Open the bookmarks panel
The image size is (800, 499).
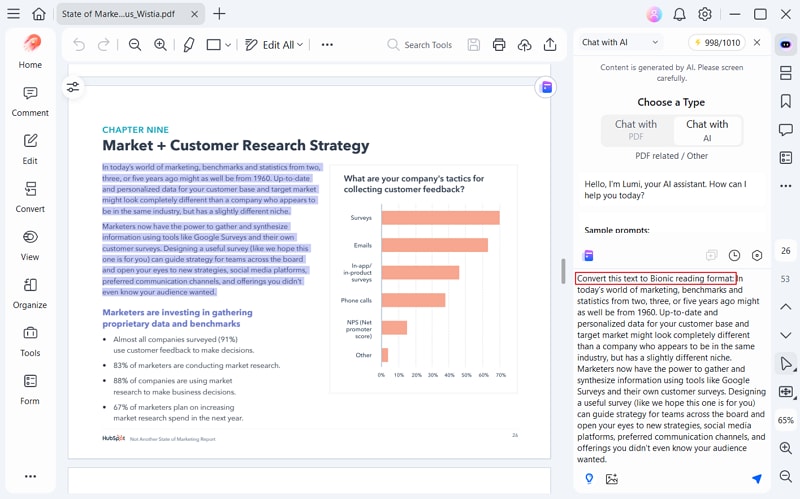(786, 101)
